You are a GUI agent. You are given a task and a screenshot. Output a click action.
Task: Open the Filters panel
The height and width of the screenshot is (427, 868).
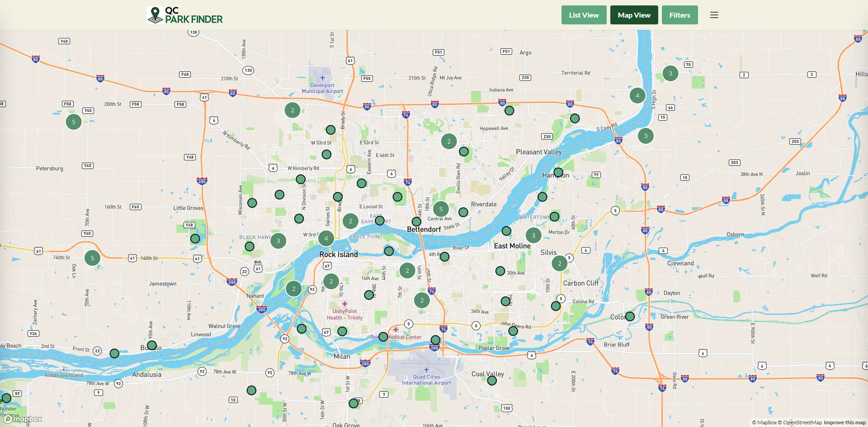pyautogui.click(x=679, y=15)
